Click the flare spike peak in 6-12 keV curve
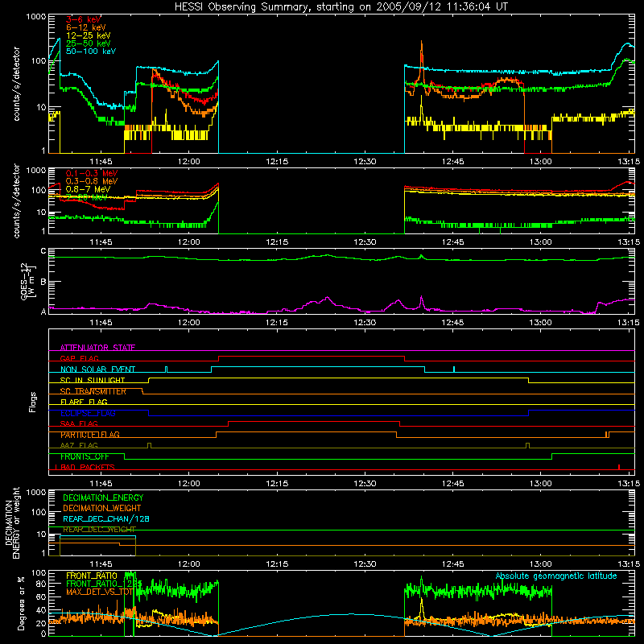 421,43
